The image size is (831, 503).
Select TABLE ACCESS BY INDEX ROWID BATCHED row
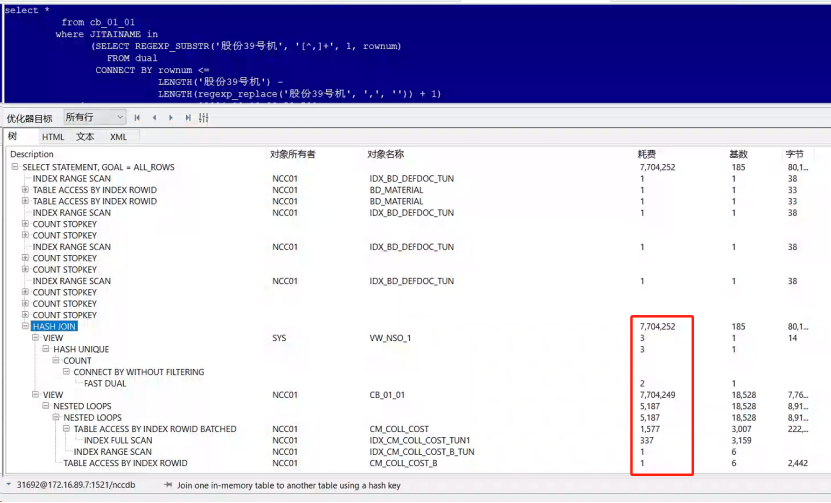[x=155, y=429]
